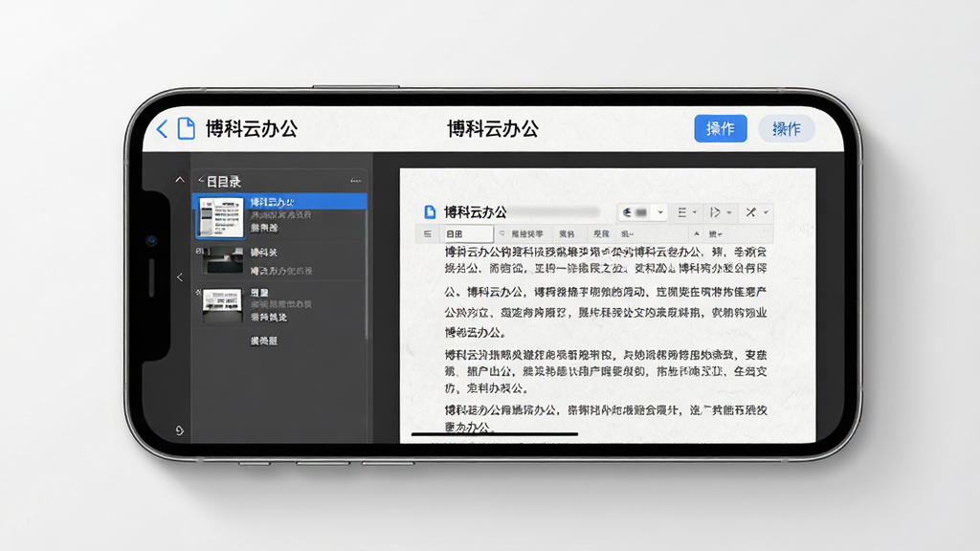This screenshot has height=551, width=980.
Task: Open the first page thumbnail in 目录
Action: pos(220,217)
